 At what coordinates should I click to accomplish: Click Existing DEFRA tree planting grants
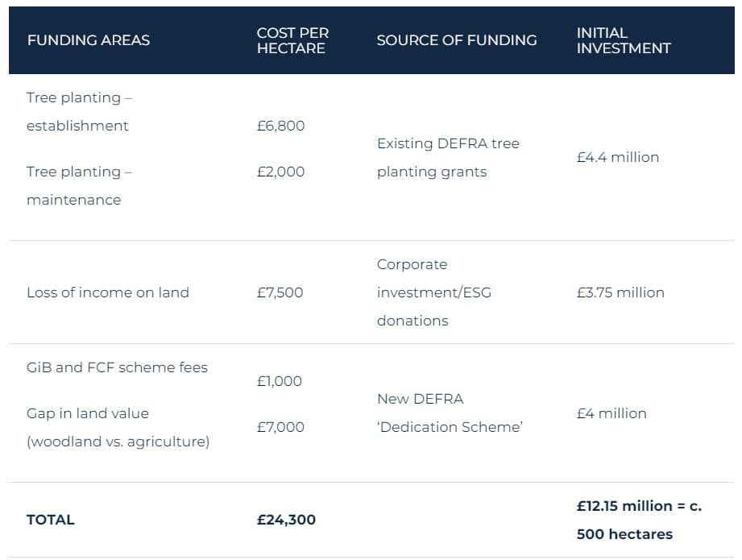(448, 158)
